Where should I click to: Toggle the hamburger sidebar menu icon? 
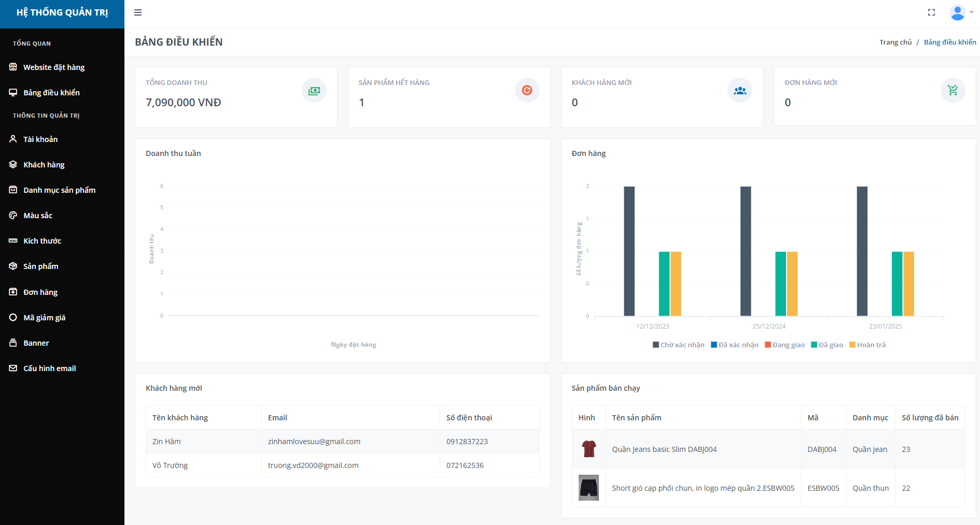pos(138,12)
